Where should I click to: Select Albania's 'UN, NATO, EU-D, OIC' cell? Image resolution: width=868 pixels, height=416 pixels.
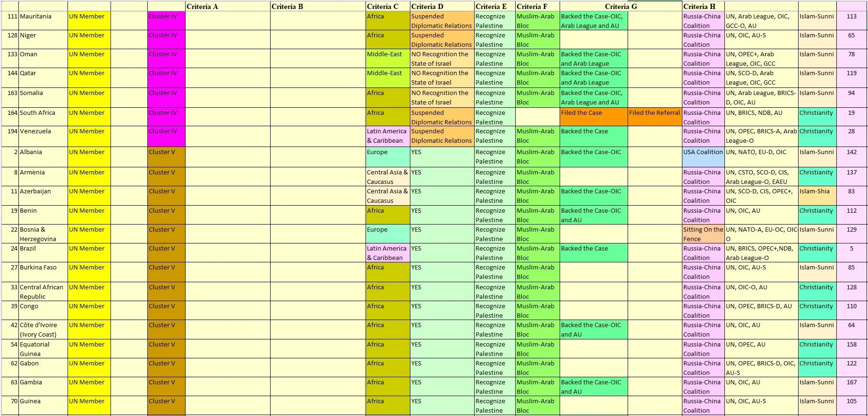[x=761, y=157]
